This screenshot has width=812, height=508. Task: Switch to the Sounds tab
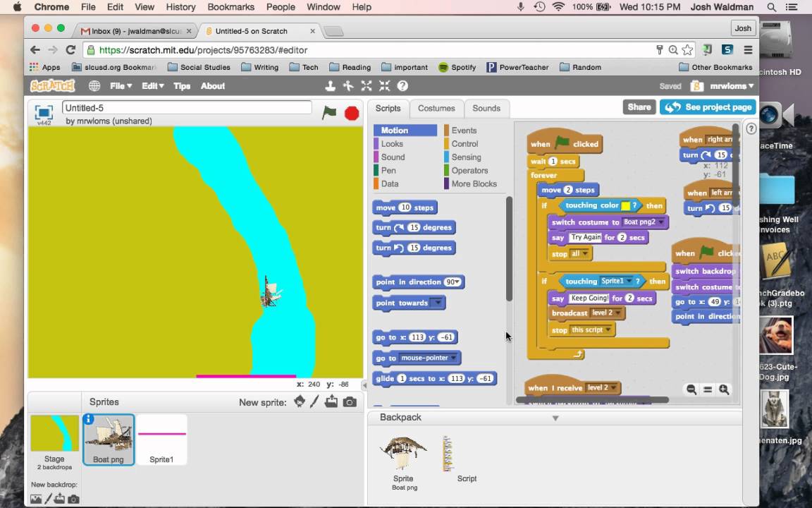point(486,109)
